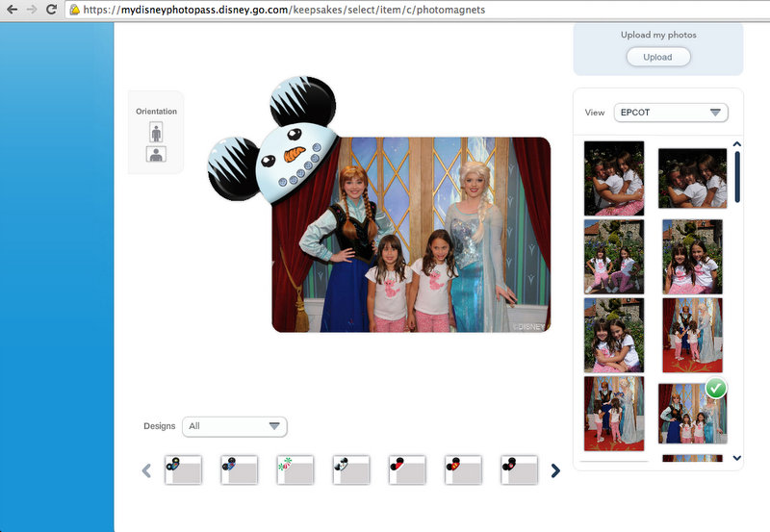Select photo of Anna kneeling with the girls
This screenshot has height=532, width=770.
pos(614,414)
